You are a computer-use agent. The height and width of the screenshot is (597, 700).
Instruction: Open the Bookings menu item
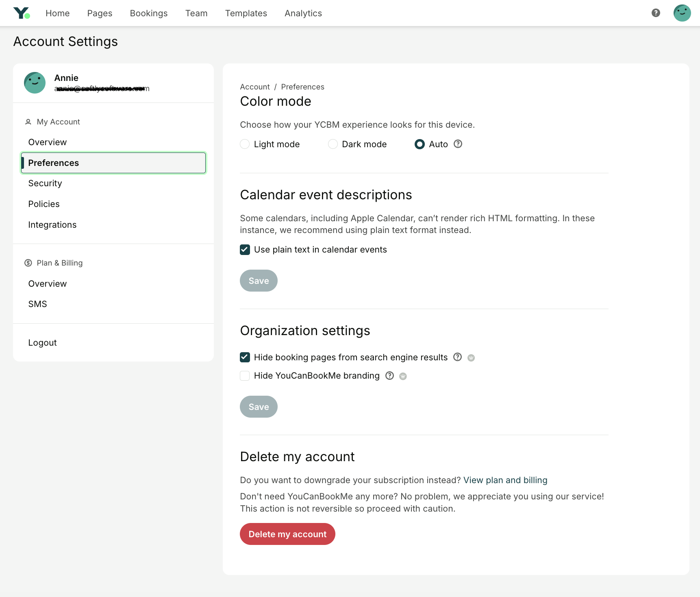coord(149,13)
